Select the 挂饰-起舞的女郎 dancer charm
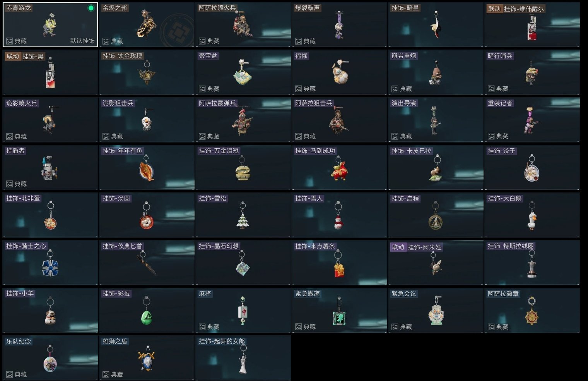The height and width of the screenshot is (381, 588). (243, 359)
